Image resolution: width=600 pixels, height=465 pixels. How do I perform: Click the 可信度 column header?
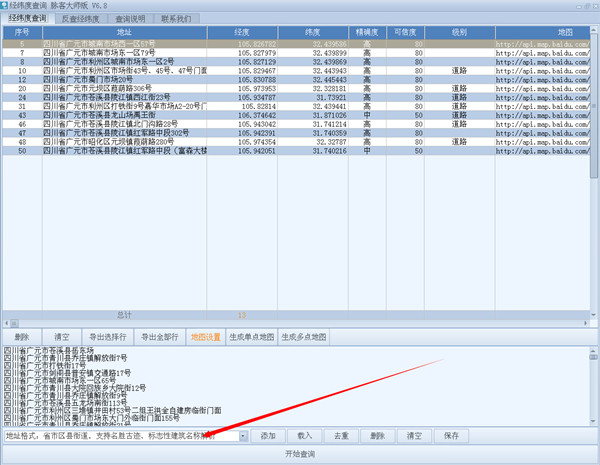(x=405, y=33)
